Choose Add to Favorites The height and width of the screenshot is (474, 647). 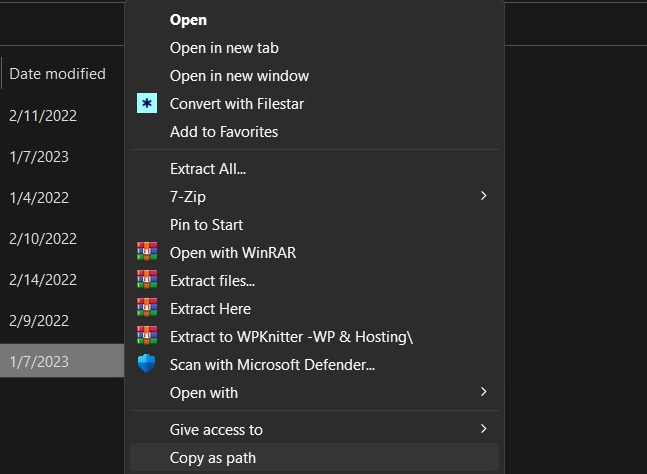(224, 132)
